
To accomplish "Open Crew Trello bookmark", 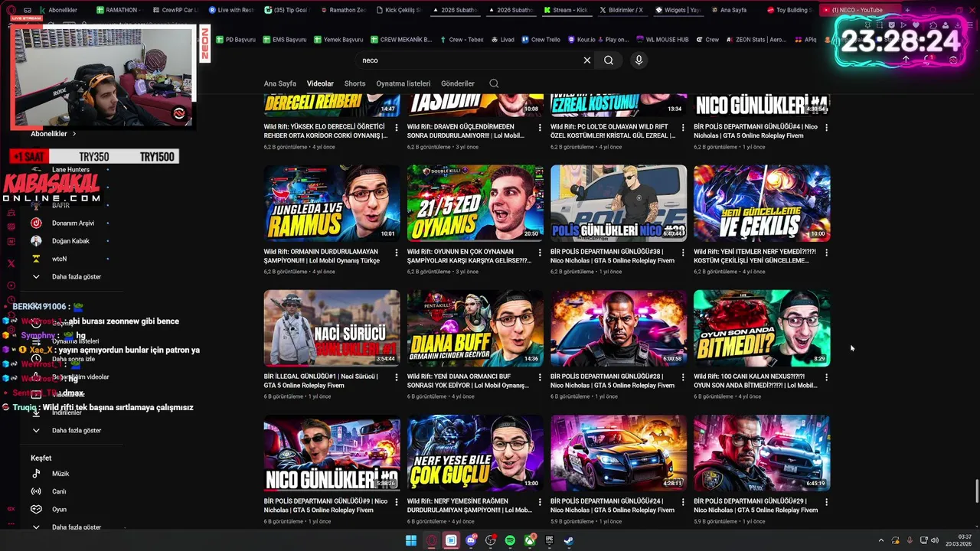I will pyautogui.click(x=541, y=39).
